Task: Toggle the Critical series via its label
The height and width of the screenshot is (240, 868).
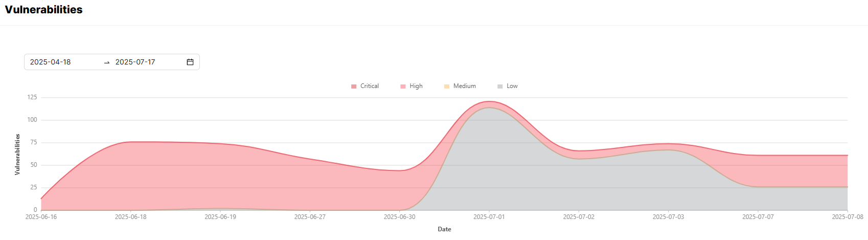Action: tap(369, 86)
